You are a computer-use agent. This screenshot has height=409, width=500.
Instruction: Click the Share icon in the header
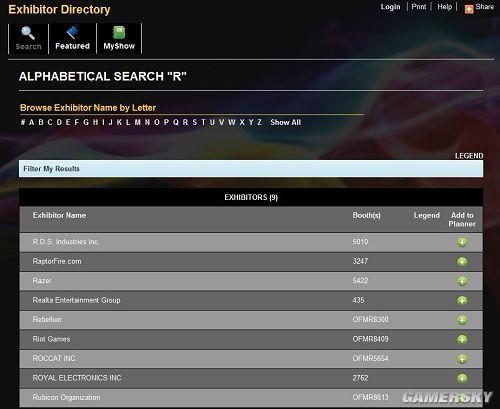click(469, 9)
